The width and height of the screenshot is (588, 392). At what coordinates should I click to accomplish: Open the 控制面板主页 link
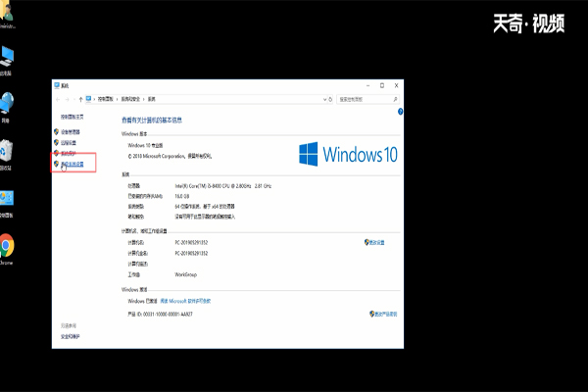[72, 117]
